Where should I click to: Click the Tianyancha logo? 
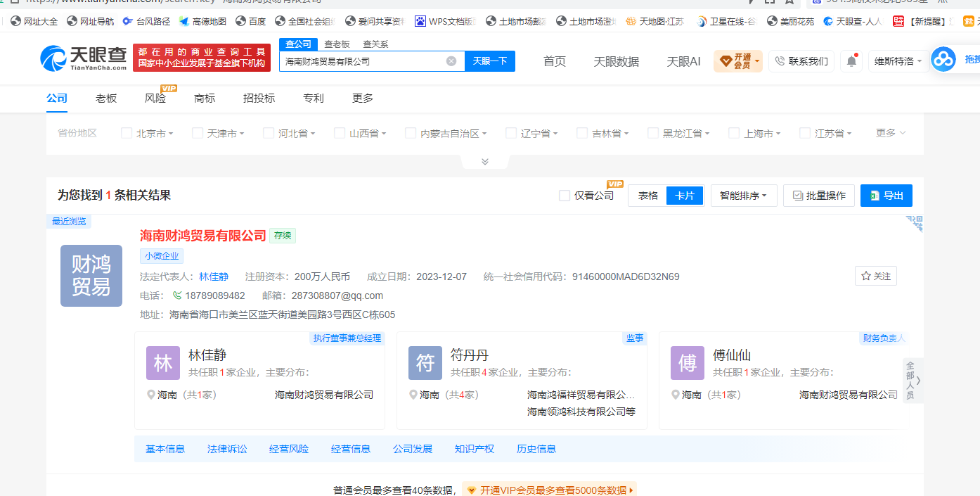84,58
